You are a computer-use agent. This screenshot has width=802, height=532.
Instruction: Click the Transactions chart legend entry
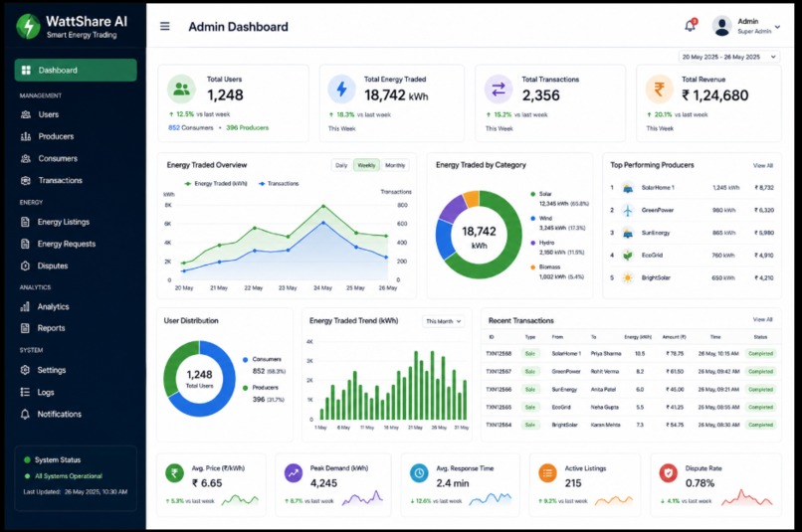(x=279, y=184)
